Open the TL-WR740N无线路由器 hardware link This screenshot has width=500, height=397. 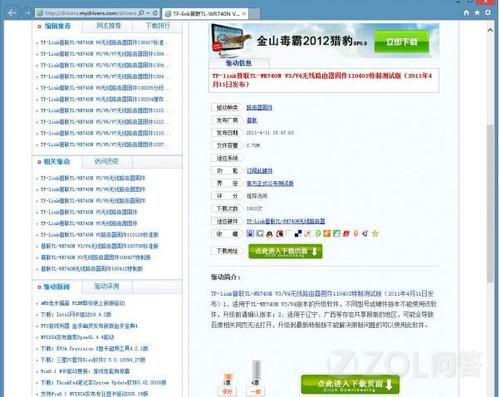[286, 221]
